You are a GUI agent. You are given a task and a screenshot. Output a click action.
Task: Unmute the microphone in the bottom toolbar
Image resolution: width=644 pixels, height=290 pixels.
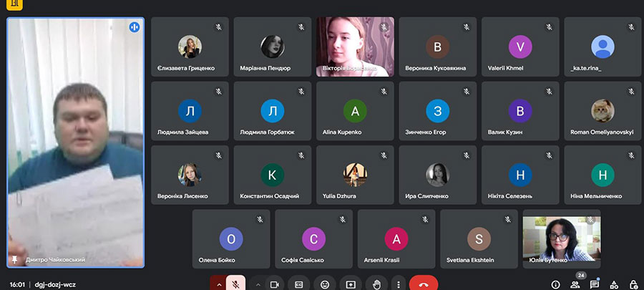pos(236,284)
